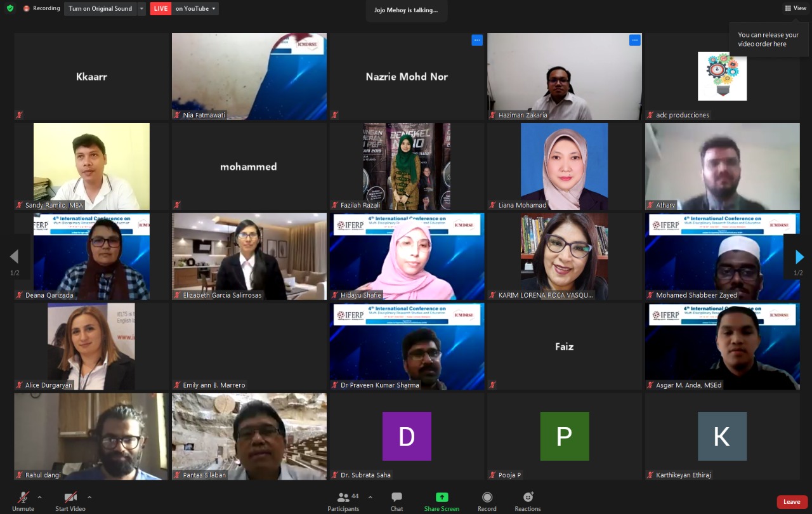
Task: Go to next gallery page with right arrow
Action: [799, 256]
